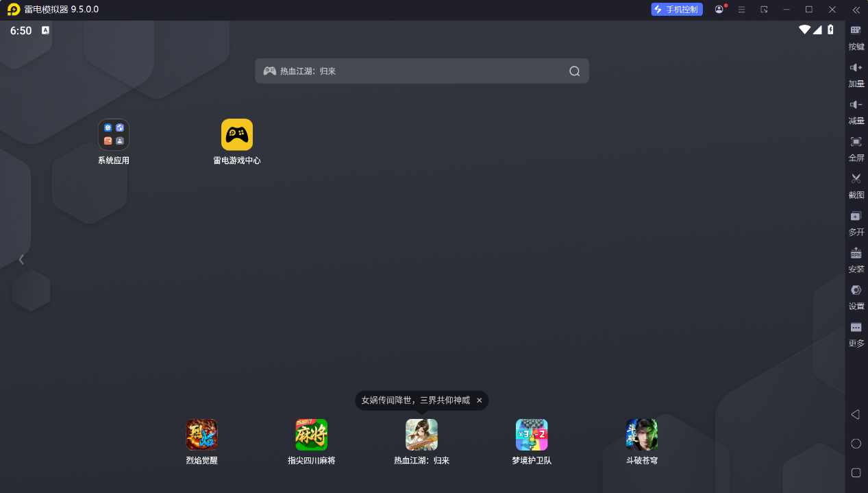Click the search magnifier icon
The width and height of the screenshot is (868, 493).
(575, 71)
